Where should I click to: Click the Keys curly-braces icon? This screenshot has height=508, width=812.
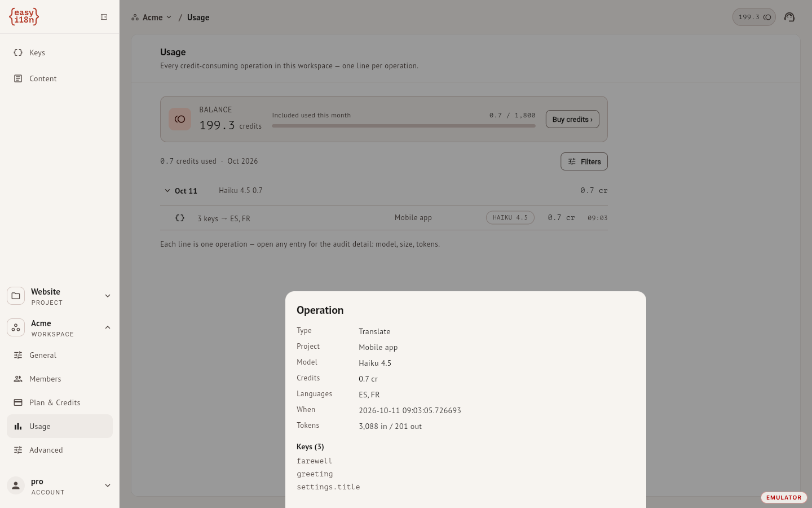(18, 52)
